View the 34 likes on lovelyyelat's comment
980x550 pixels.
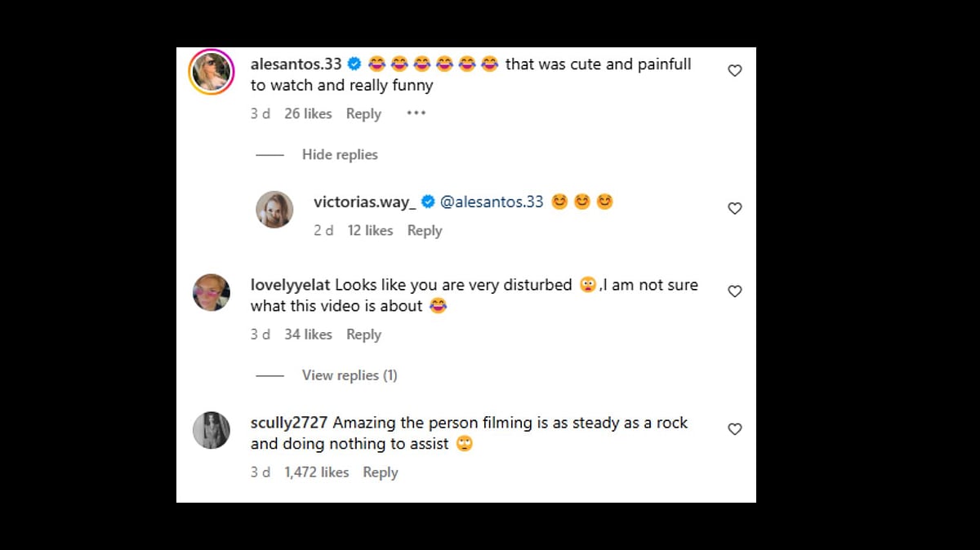(x=308, y=335)
